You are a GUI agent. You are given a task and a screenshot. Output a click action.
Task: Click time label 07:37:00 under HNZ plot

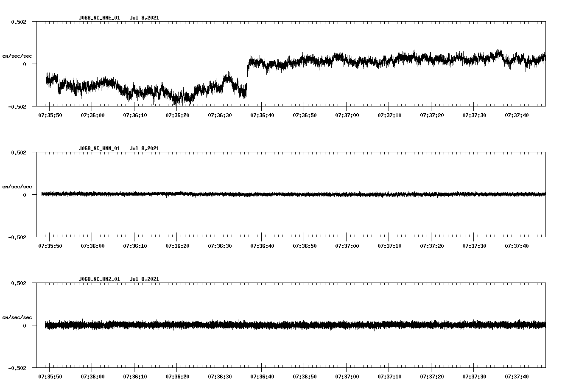[347, 377]
